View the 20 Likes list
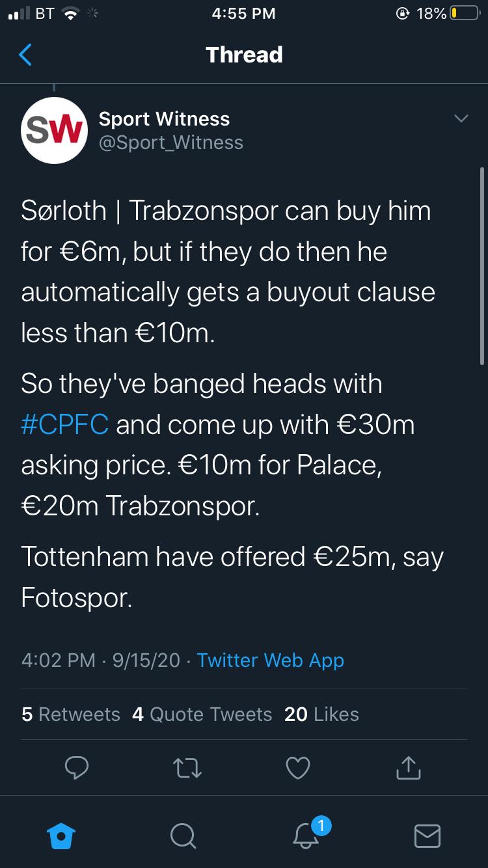 tap(321, 714)
